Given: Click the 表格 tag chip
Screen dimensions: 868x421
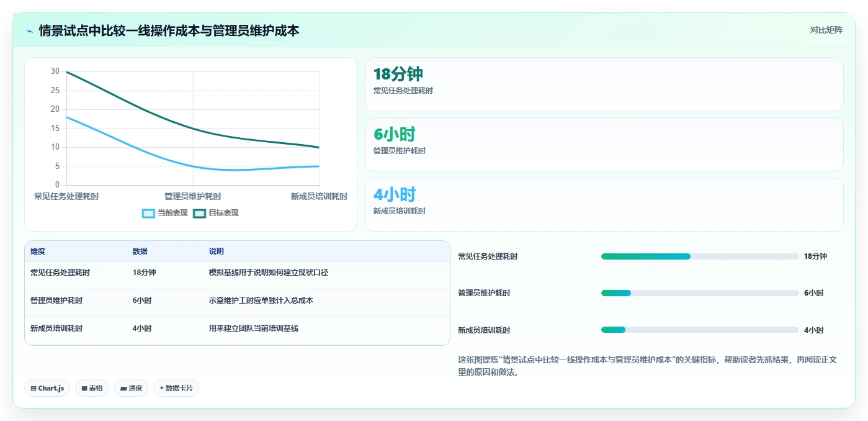Looking at the screenshot, I should (x=92, y=388).
